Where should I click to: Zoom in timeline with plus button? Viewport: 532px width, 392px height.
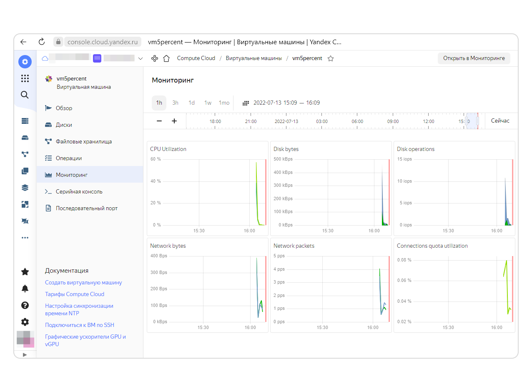click(x=174, y=121)
